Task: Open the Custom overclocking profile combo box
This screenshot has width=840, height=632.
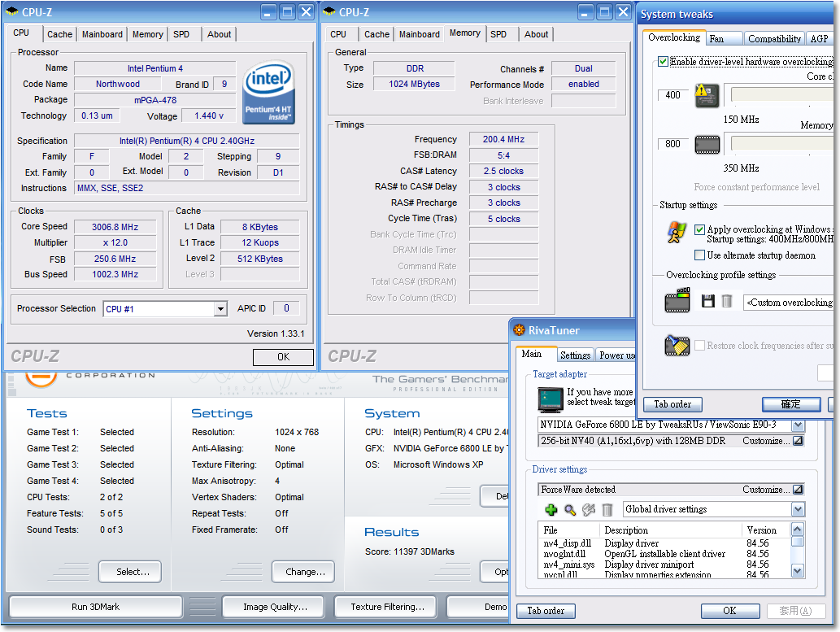Action: pos(789,303)
